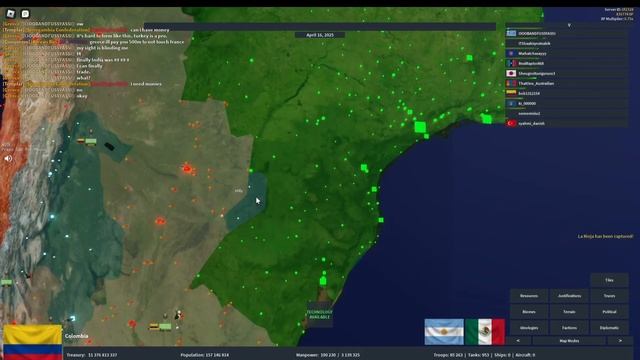Select the Japan flag player row
The image size is (640, 360).
click(x=567, y=73)
